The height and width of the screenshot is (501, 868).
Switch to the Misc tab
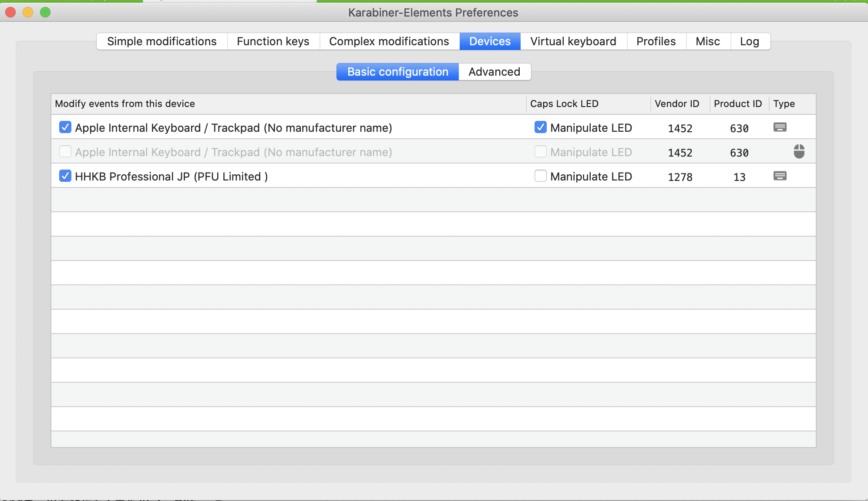point(708,41)
